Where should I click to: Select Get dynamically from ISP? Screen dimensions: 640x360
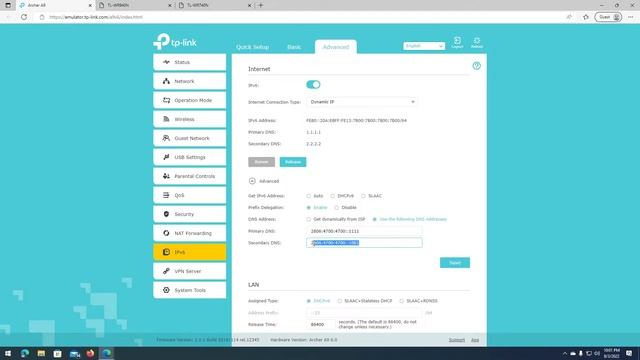(x=309, y=220)
